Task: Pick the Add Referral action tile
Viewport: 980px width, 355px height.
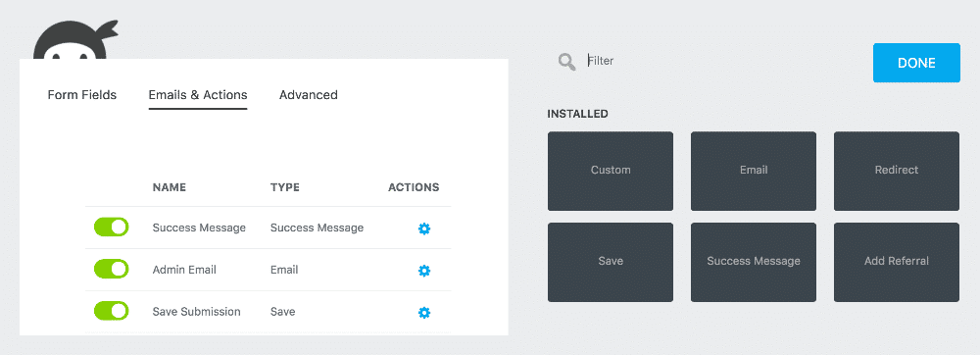Action: (897, 262)
